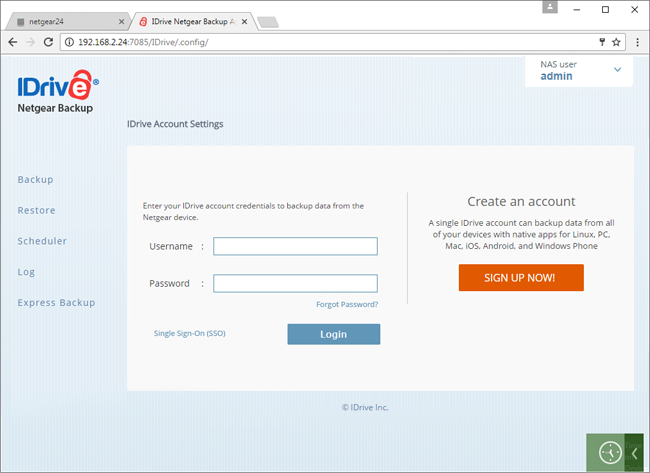Maximize the browser window

tap(605, 10)
